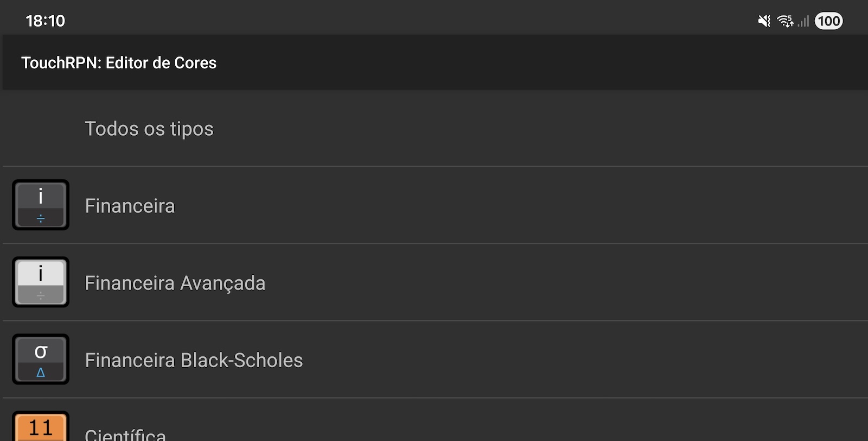Open the Financeira color type
This screenshot has width=868, height=441.
130,206
